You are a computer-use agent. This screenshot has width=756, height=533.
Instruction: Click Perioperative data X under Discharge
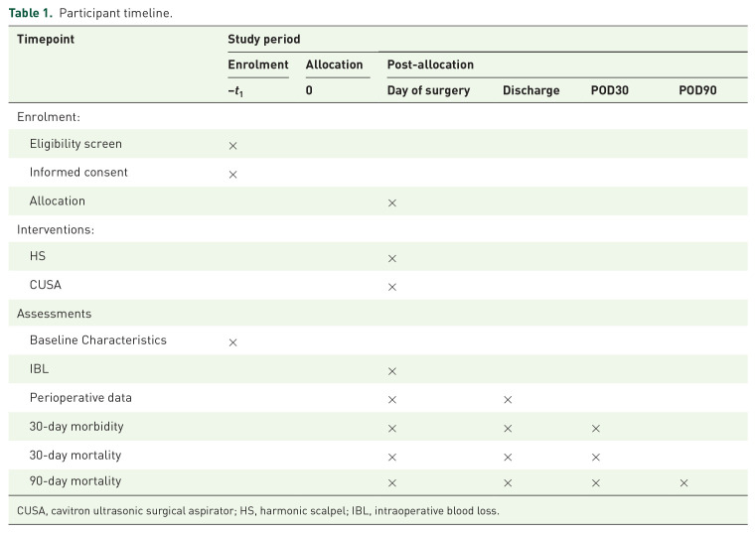[508, 399]
